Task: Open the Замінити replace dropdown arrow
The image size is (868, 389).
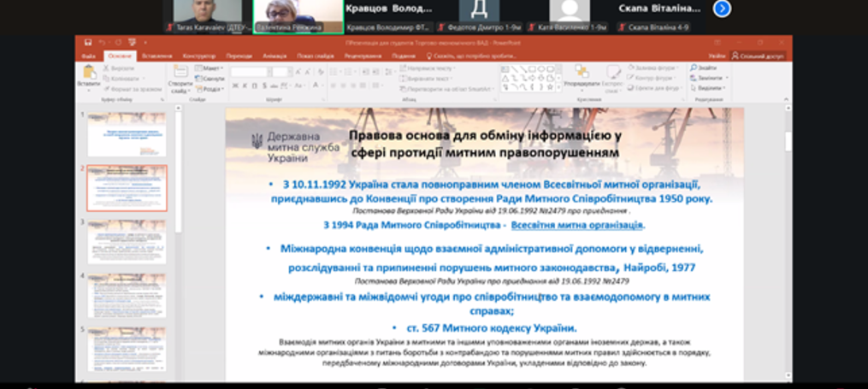Action: [727, 78]
